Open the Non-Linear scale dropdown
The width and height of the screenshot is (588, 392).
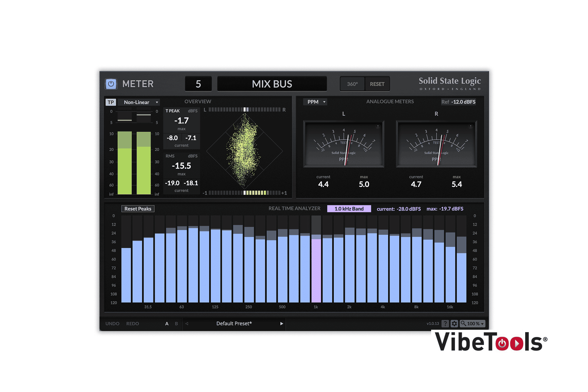pyautogui.click(x=139, y=102)
